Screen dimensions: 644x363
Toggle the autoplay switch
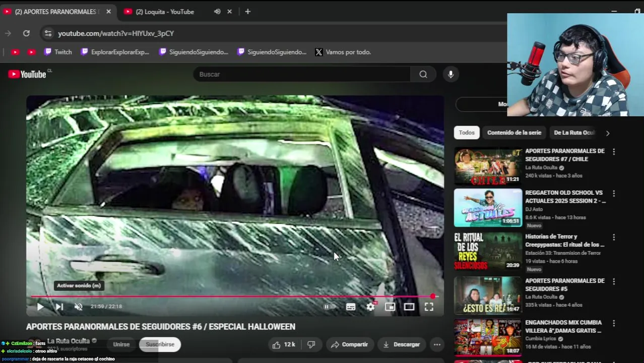tap(329, 307)
